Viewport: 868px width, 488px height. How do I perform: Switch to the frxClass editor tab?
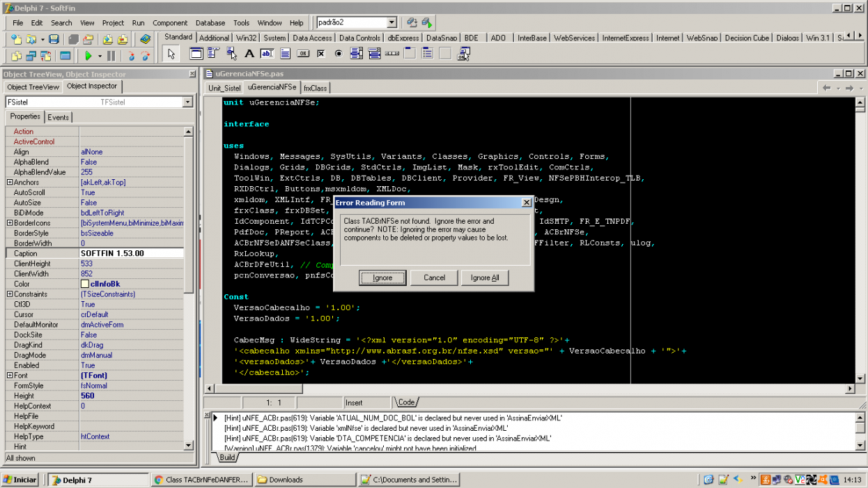(x=315, y=88)
